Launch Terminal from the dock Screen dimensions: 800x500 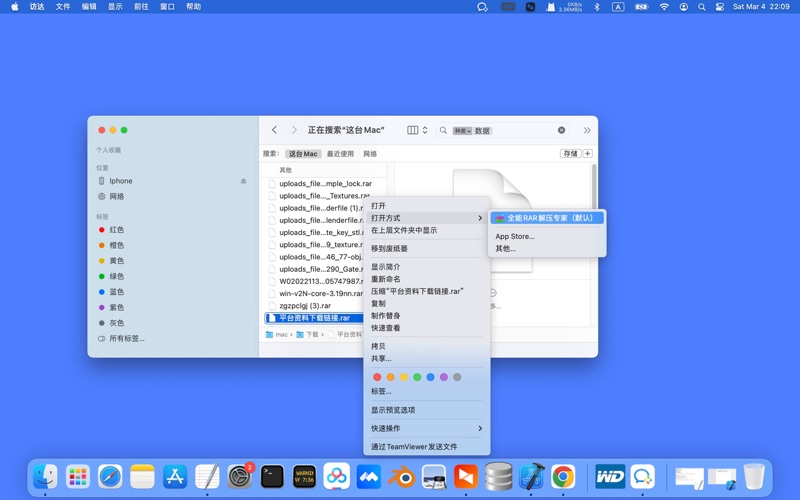click(x=272, y=477)
